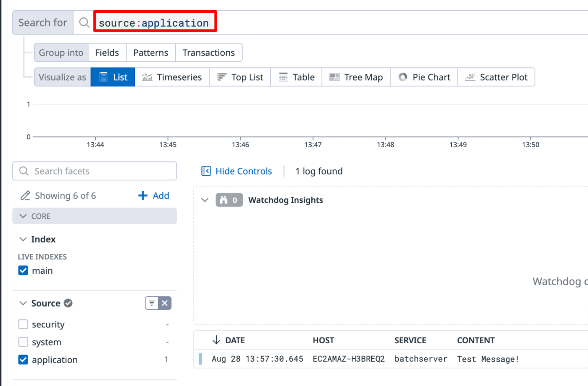Group logs into Patterns

[151, 53]
